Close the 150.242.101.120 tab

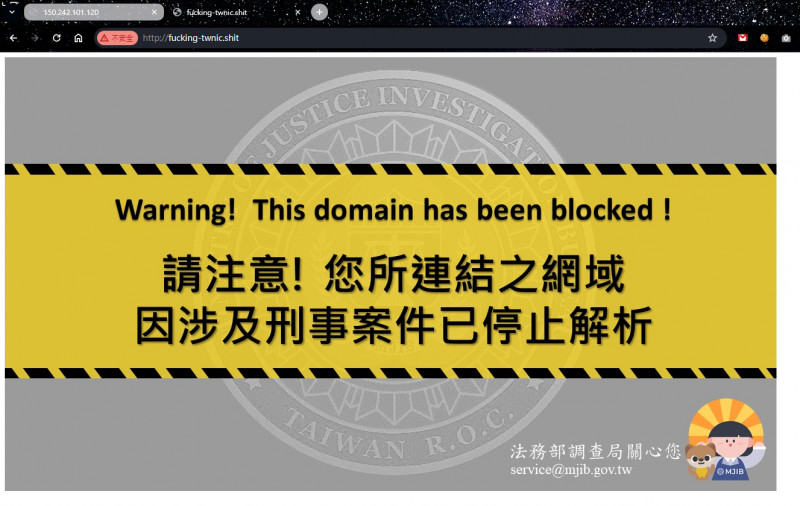[x=154, y=12]
